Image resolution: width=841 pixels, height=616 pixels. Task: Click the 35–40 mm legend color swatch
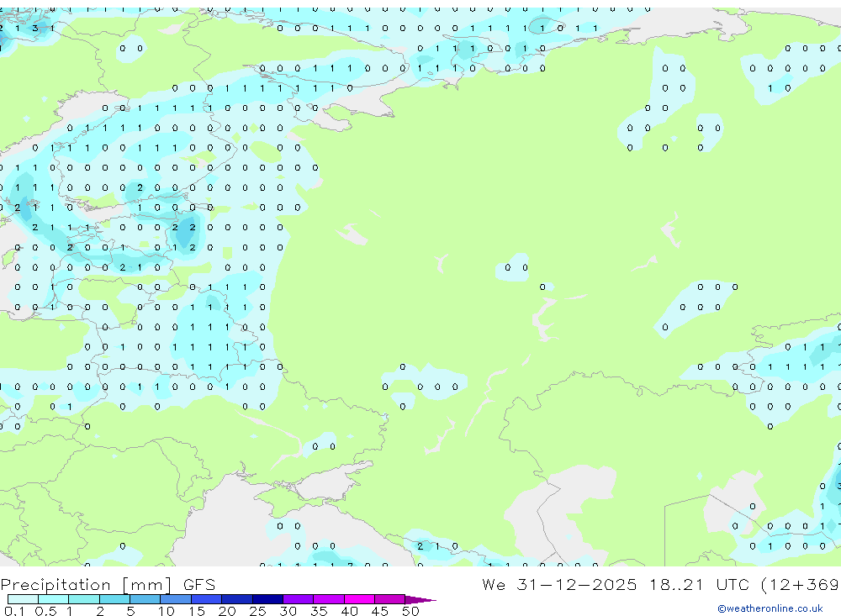tap(329, 599)
